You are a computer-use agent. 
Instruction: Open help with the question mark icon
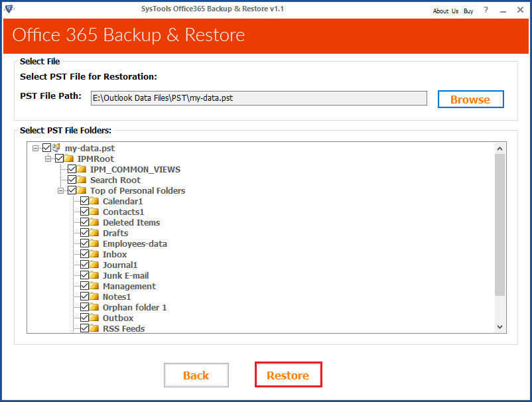click(x=486, y=11)
